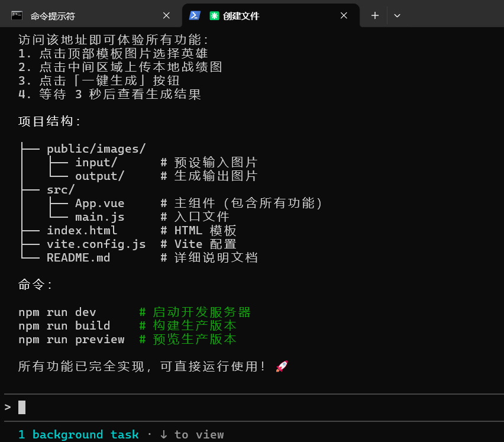Click the 'index.html' file name

(82, 231)
